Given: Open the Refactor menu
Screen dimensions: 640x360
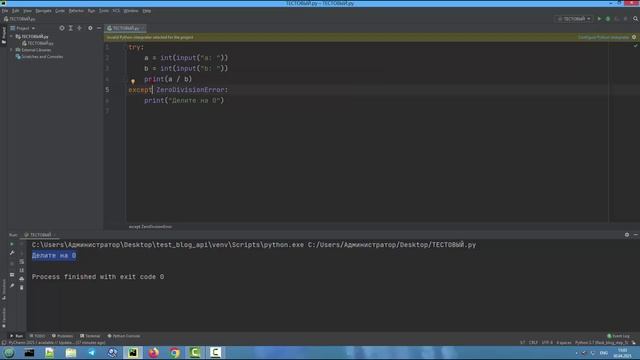Looking at the screenshot, I should 76,11.
